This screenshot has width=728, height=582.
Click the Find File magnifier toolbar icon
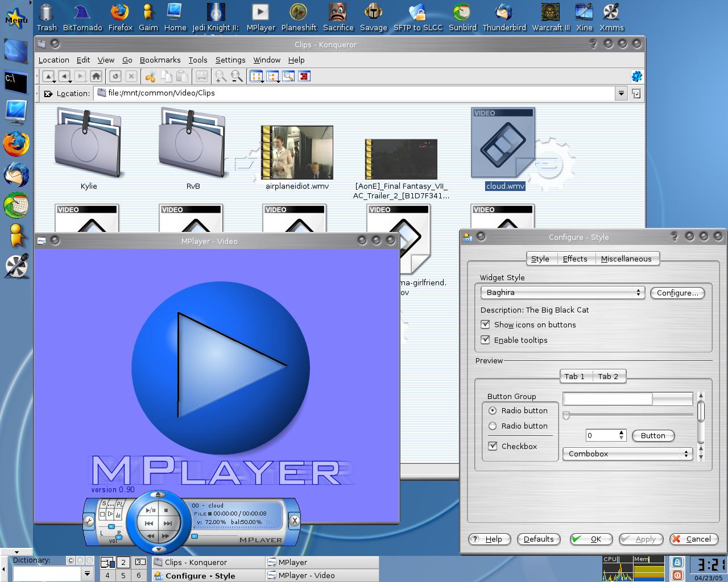tap(288, 76)
